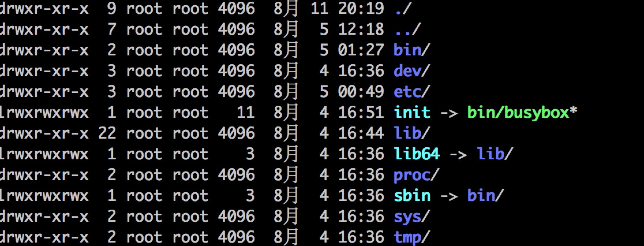This screenshot has height=246, width=644.
Task: Select the timestamp "12:18"
Action: point(361,29)
